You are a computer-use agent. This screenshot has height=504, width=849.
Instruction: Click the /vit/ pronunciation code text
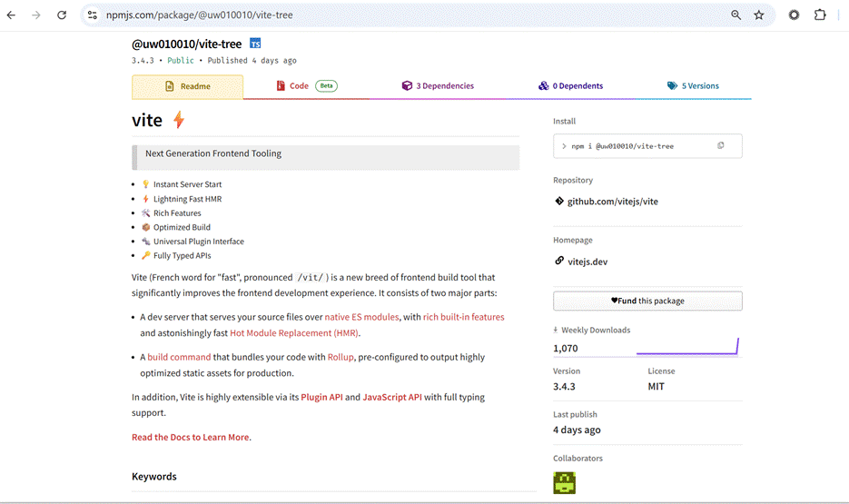click(311, 278)
